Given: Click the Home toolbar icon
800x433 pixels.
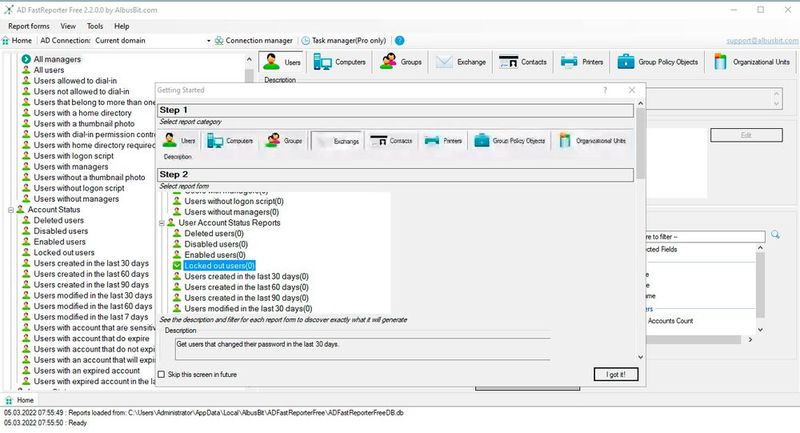Looking at the screenshot, I should tap(17, 40).
